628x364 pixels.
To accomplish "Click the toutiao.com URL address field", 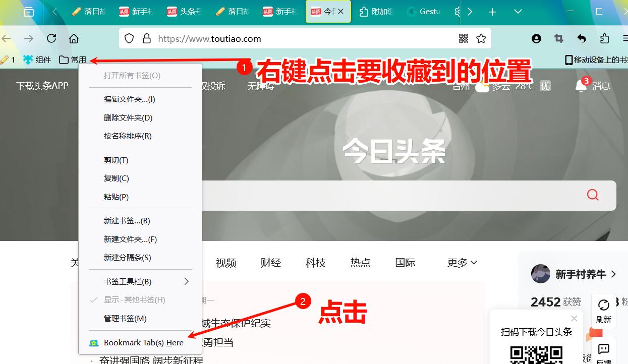I will click(303, 39).
